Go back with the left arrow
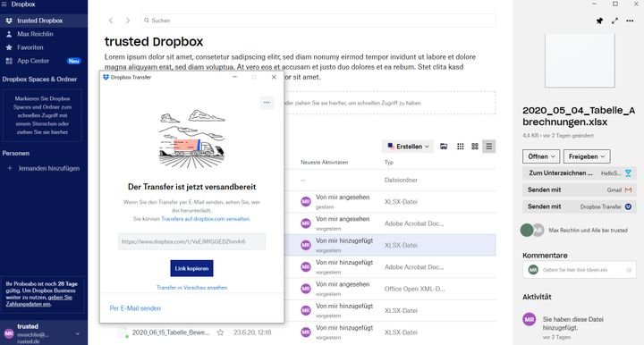Screen dimensions: 644x345 (111, 21)
